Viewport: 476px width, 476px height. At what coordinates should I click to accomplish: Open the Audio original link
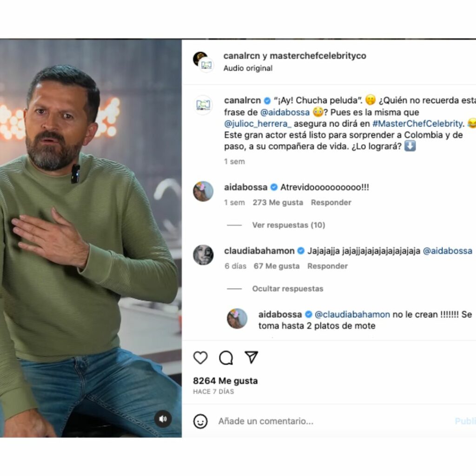pyautogui.click(x=248, y=68)
